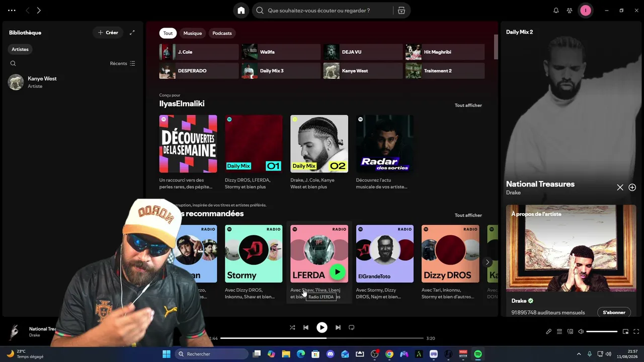Open the Drake artist link under title
Image resolution: width=644 pixels, height=362 pixels.
click(513, 193)
